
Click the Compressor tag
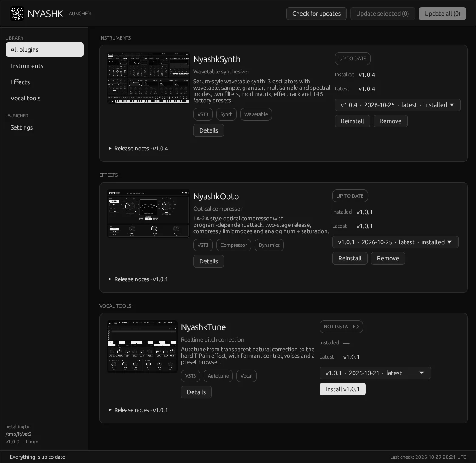233,245
